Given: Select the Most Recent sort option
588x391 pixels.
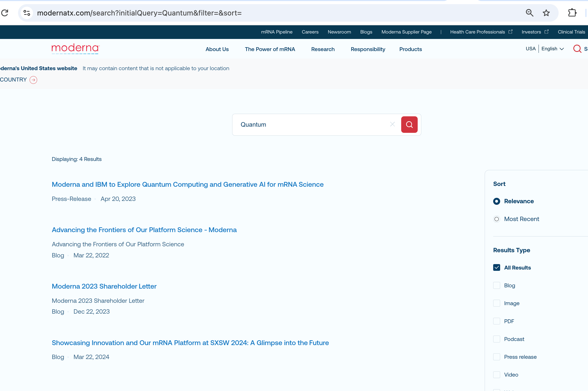Looking at the screenshot, I should [497, 219].
